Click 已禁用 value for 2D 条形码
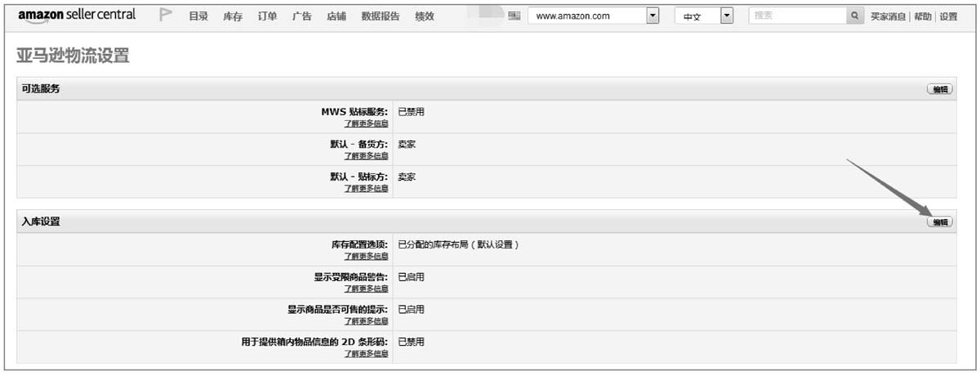 coord(411,342)
